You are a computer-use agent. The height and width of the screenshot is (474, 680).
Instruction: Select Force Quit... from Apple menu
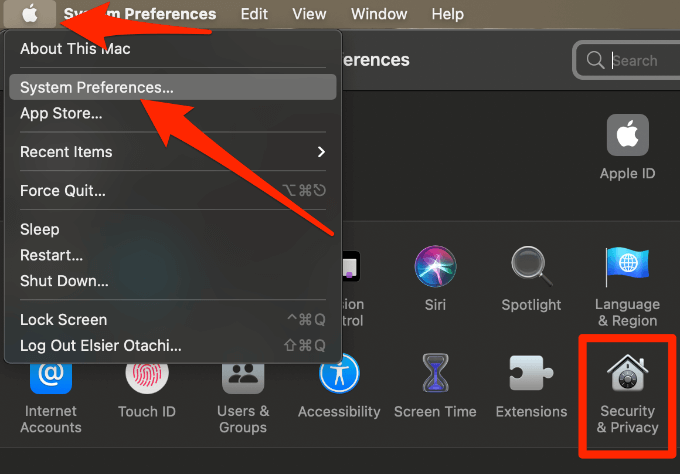click(x=173, y=190)
